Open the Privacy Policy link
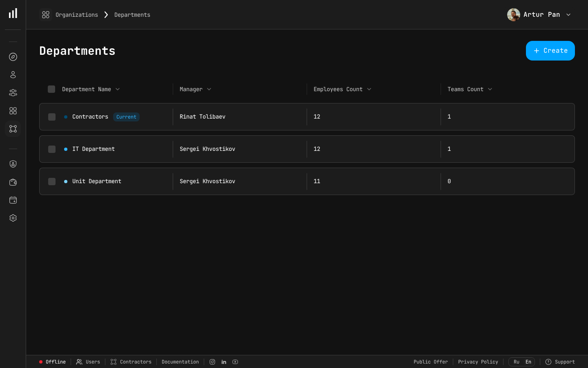 (x=478, y=362)
